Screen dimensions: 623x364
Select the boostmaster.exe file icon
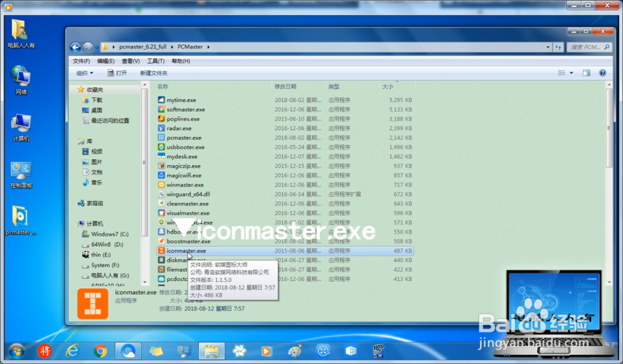click(161, 241)
